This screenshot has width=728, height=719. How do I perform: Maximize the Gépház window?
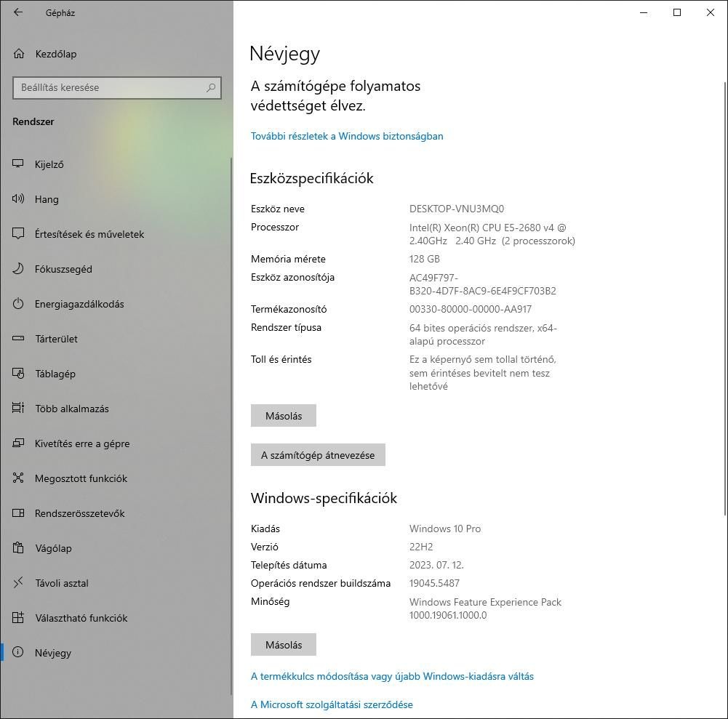tap(677, 12)
